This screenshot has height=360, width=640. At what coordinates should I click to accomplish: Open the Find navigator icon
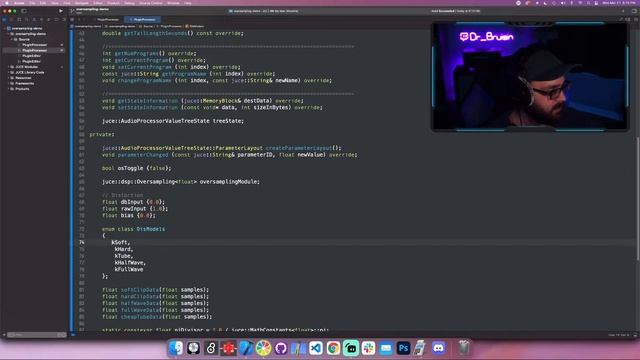(x=27, y=20)
